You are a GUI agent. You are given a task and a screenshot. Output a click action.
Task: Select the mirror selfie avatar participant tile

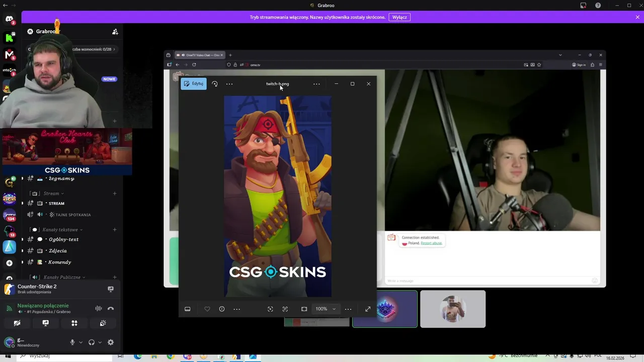tap(453, 309)
